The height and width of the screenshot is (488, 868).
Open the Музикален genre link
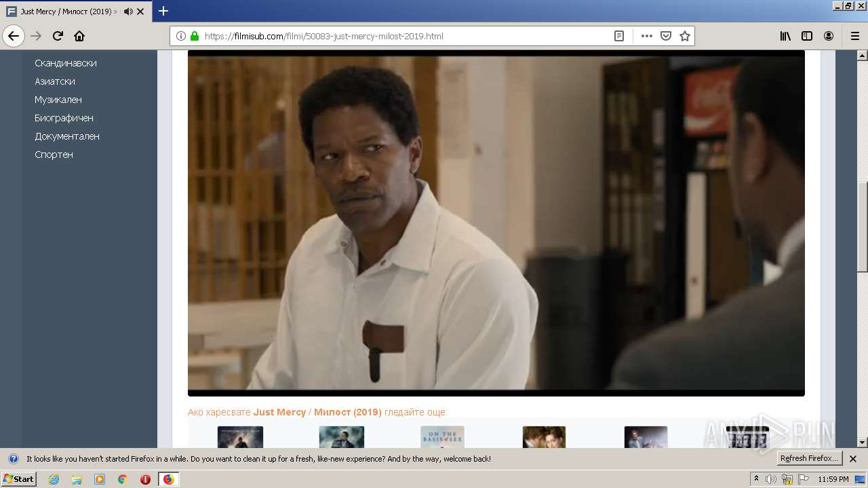(x=58, y=100)
